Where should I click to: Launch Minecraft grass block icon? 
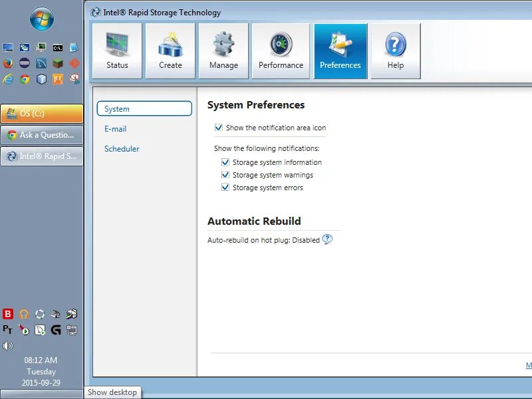[58, 63]
